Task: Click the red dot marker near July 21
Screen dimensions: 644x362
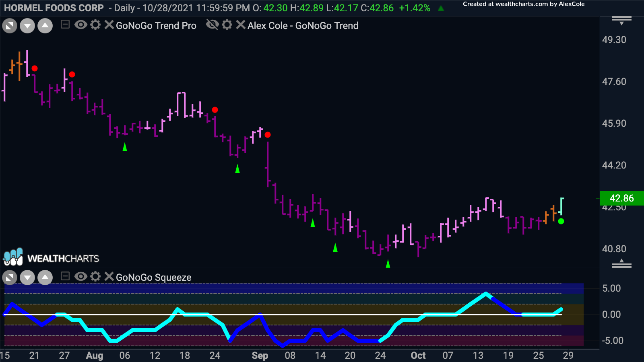Action: pyautogui.click(x=35, y=68)
